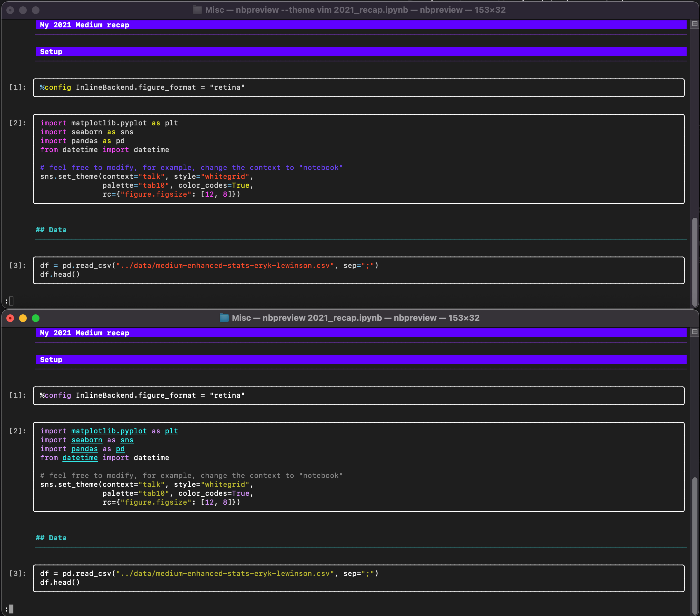
Task: Zoom the bottom terminal with green button
Action: click(x=36, y=318)
